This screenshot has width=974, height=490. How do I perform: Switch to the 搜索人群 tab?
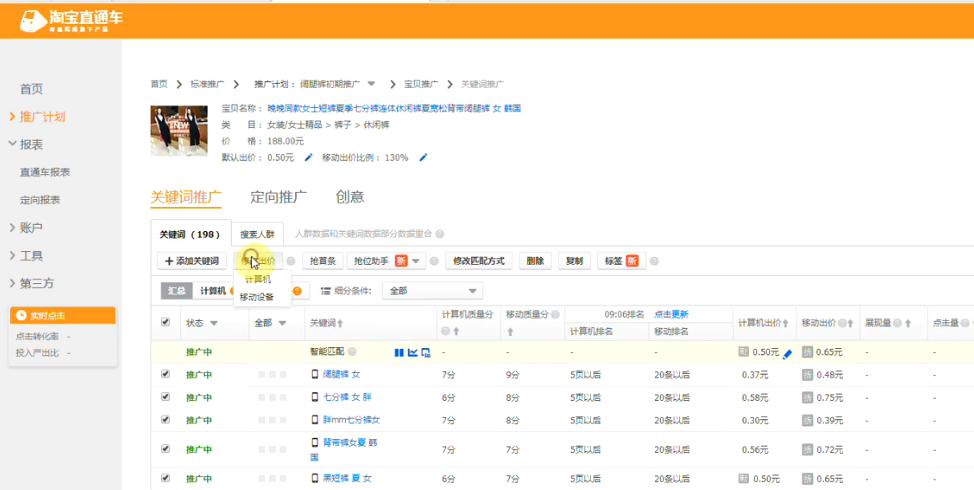pos(257,234)
